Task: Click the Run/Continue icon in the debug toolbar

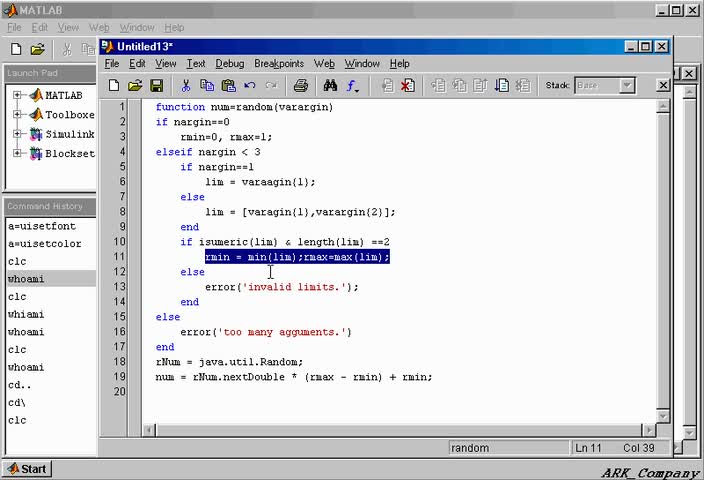Action: 502,85
